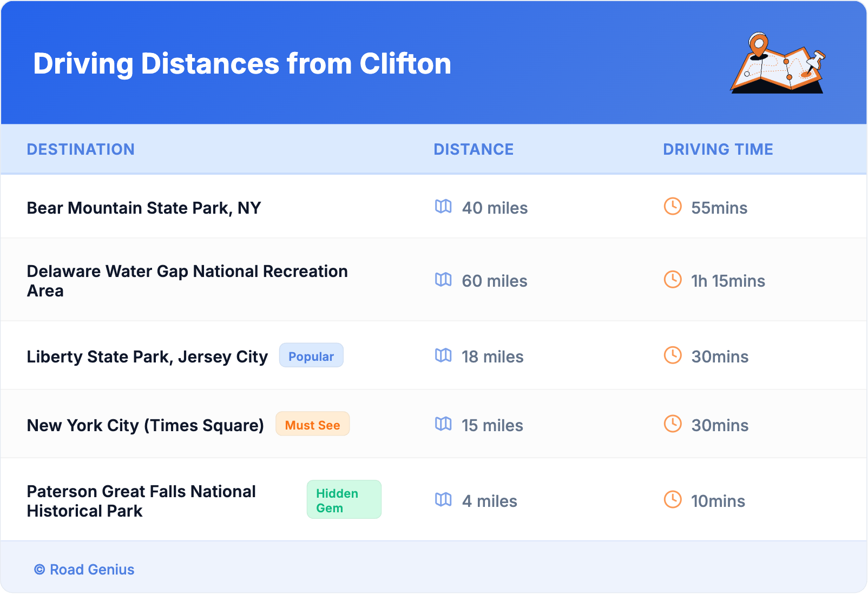Select the Popular badge

(x=311, y=355)
